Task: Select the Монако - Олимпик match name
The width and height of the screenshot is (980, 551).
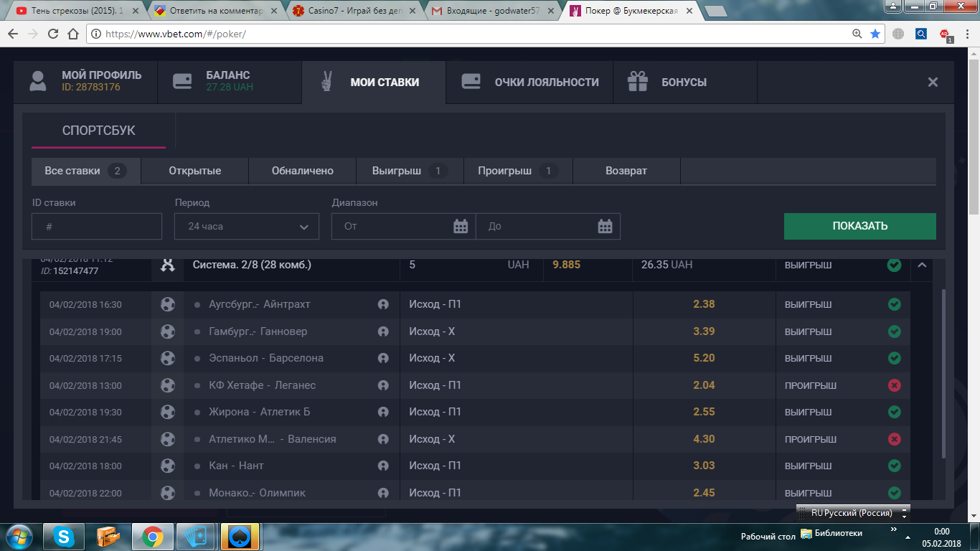Action: (257, 493)
